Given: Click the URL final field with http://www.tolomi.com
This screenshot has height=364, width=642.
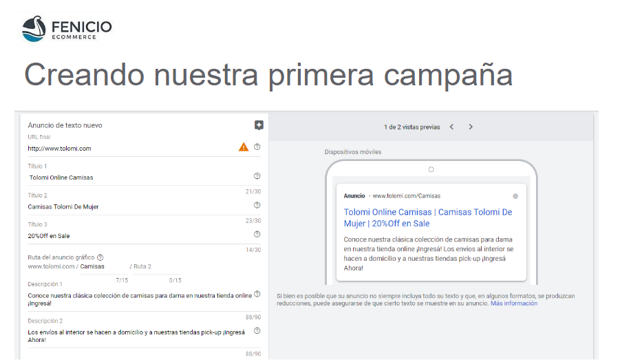Looking at the screenshot, I should click(x=131, y=148).
